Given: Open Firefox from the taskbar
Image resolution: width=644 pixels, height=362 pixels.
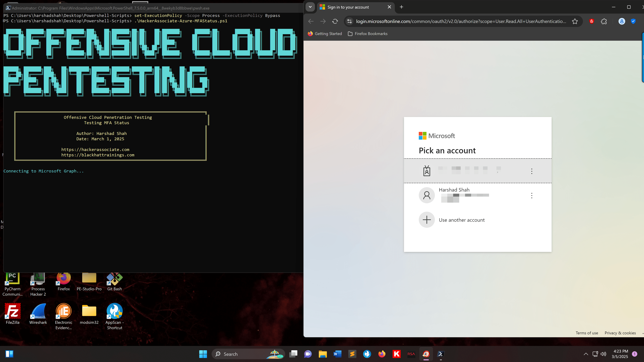Looking at the screenshot, I should pyautogui.click(x=382, y=354).
